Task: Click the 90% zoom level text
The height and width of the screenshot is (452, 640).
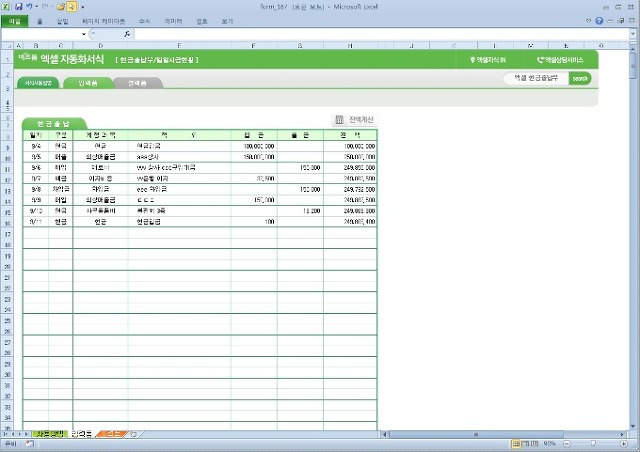Action: [549, 444]
